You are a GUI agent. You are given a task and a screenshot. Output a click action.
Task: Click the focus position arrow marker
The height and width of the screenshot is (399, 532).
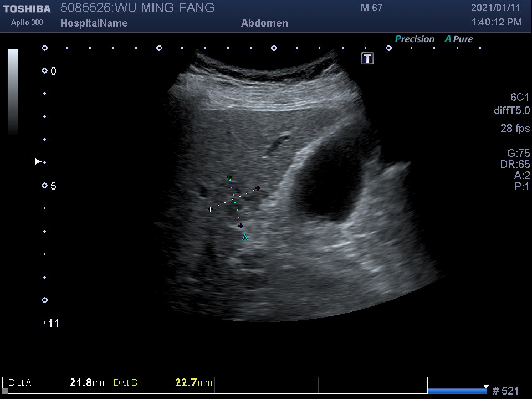coord(38,161)
